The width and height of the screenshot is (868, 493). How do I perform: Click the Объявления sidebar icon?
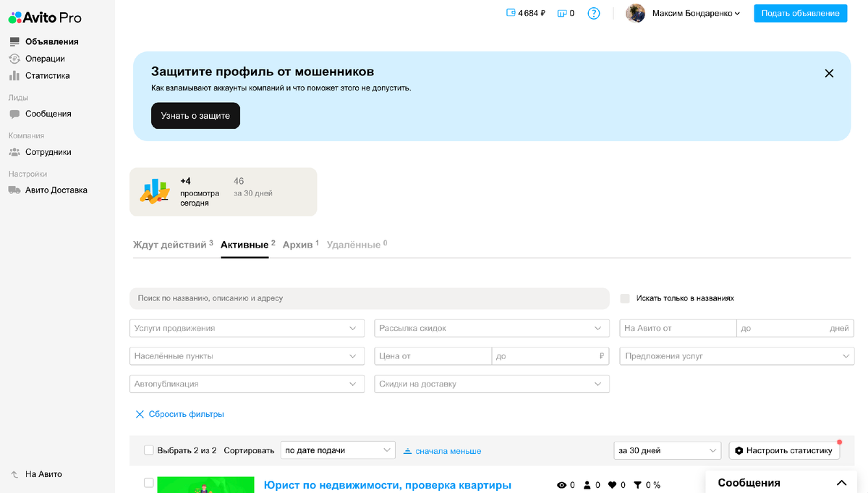[14, 42]
